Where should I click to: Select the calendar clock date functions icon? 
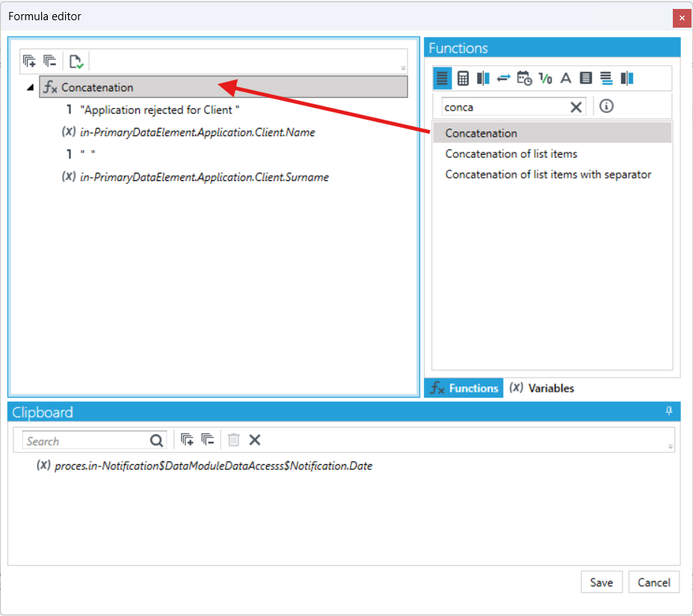click(x=524, y=78)
